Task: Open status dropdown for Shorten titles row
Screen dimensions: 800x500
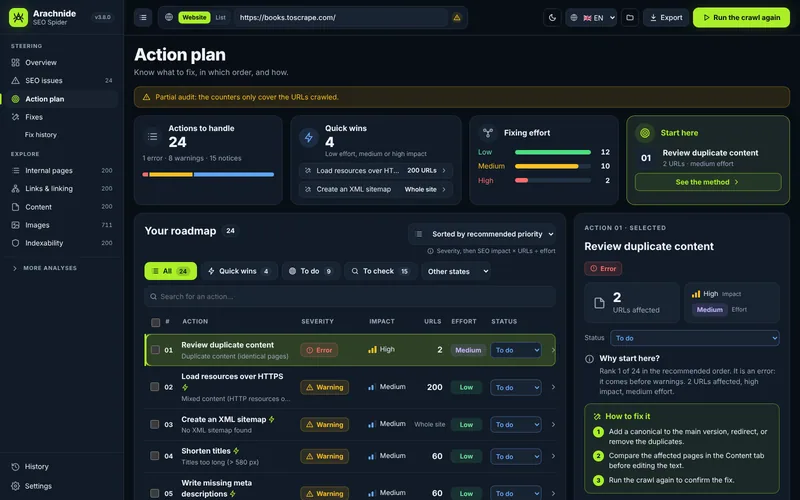Action: 516,456
